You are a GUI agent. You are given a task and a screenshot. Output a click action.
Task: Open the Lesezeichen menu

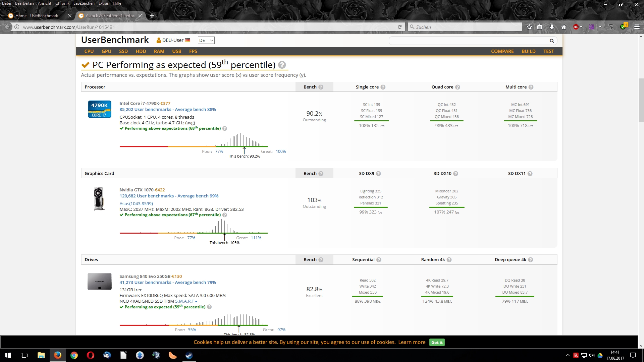[x=84, y=3]
